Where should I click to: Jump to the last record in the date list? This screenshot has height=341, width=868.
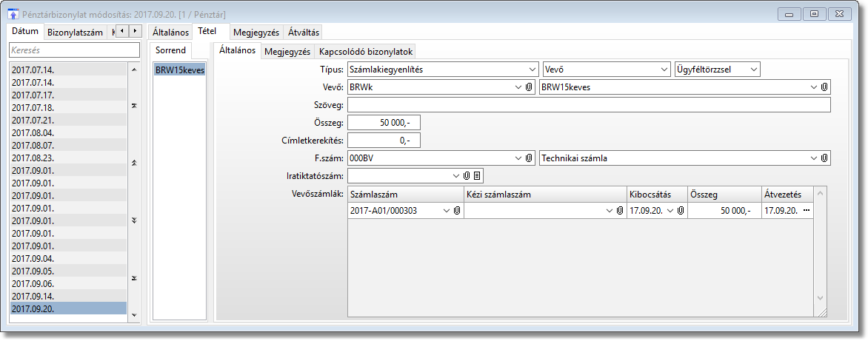pyautogui.click(x=133, y=277)
